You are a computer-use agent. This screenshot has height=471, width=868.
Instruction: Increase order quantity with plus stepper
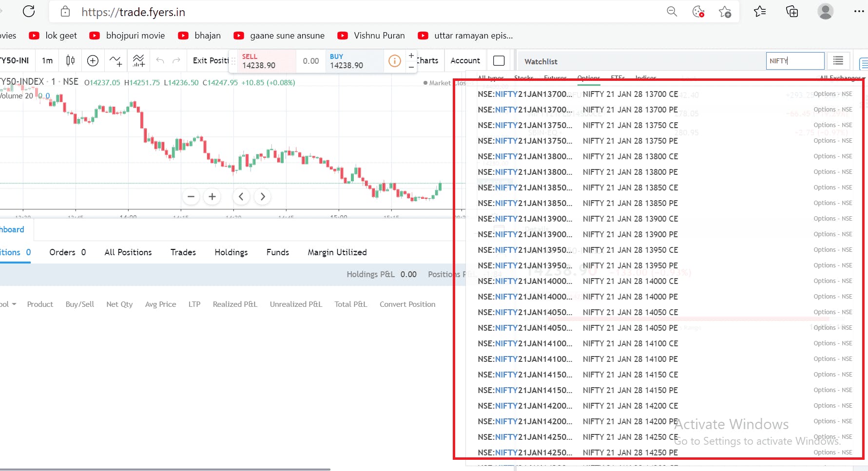click(411, 56)
